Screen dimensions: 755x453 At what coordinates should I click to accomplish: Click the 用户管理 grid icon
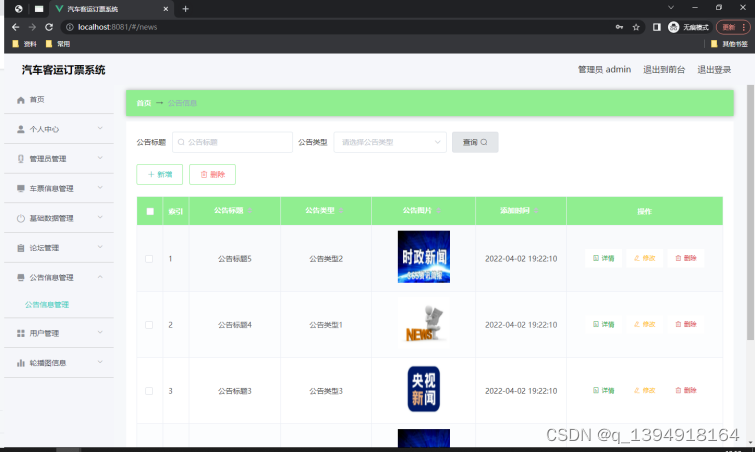(x=21, y=334)
